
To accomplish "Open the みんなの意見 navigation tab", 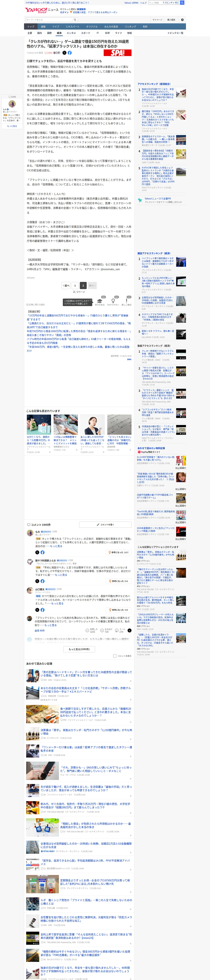I will point(111,27).
